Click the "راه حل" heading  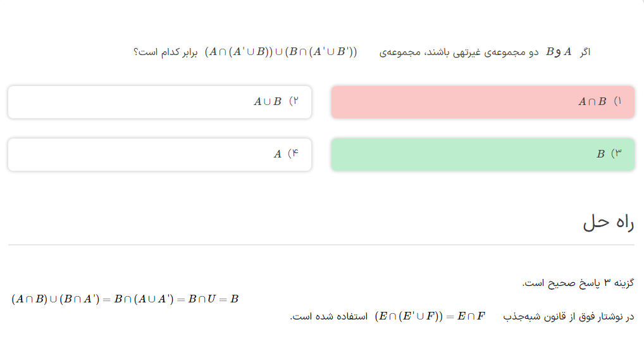(x=608, y=223)
